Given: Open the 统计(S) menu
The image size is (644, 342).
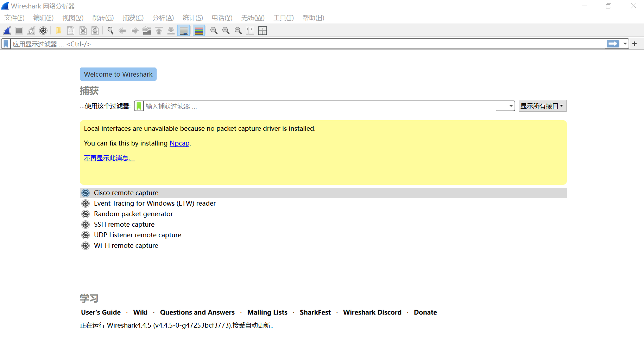Looking at the screenshot, I should click(192, 18).
